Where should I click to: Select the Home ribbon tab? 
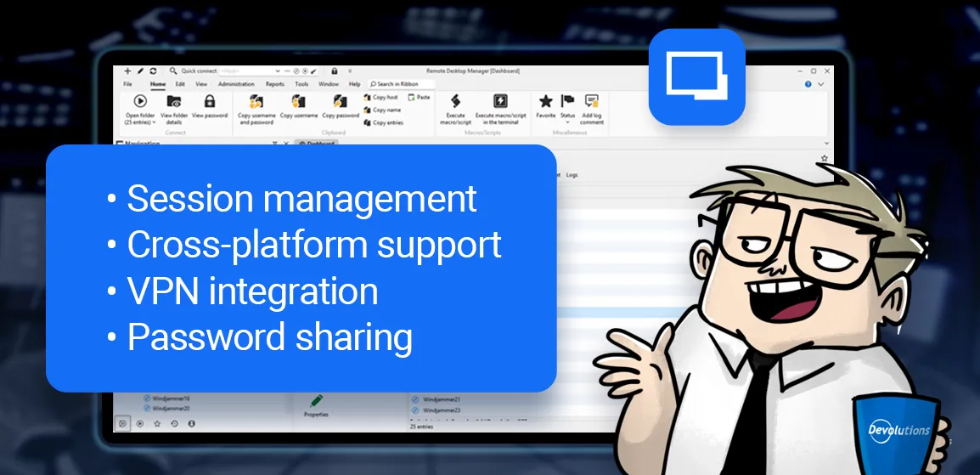click(157, 84)
